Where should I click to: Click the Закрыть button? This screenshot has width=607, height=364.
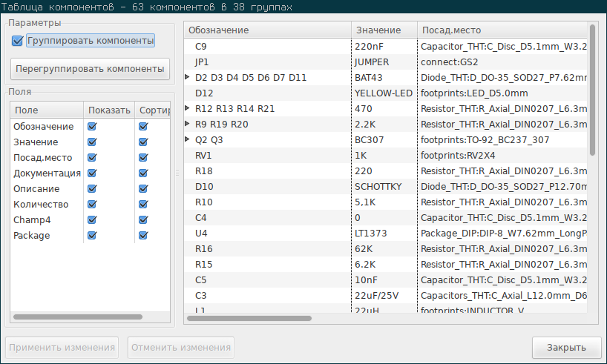coord(566,348)
